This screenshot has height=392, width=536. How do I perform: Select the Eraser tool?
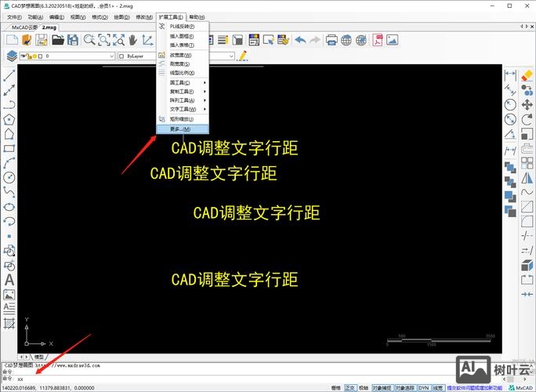coord(527,75)
